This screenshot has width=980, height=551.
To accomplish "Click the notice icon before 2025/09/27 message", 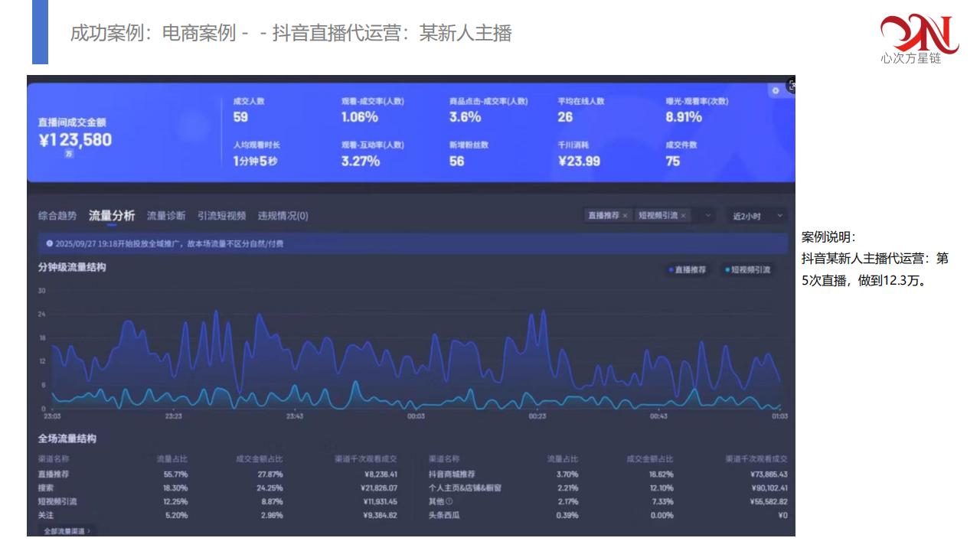I will [50, 244].
